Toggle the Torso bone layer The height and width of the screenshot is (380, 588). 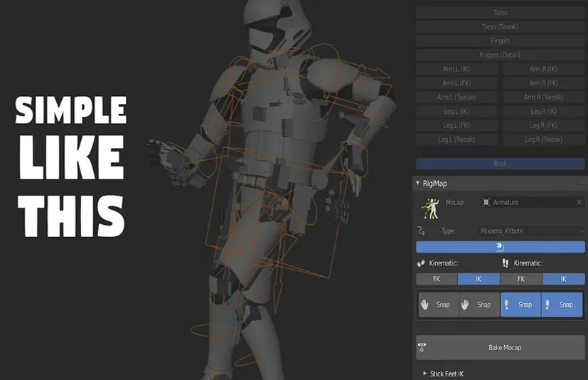click(501, 13)
